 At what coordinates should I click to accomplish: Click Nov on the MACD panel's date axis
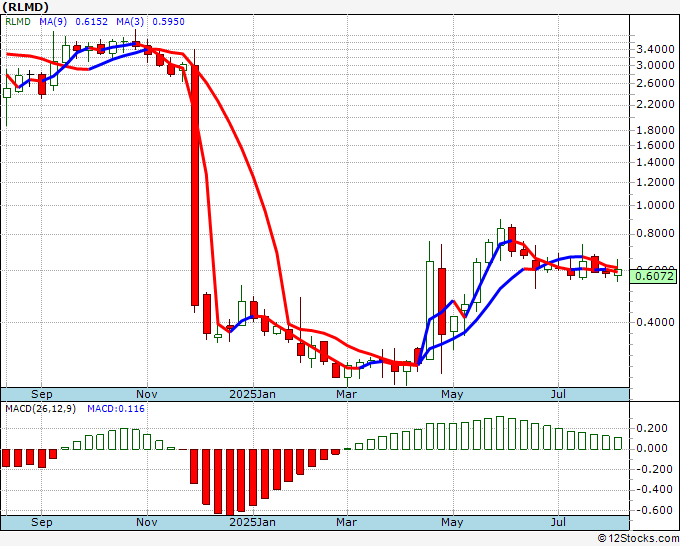click(x=147, y=522)
